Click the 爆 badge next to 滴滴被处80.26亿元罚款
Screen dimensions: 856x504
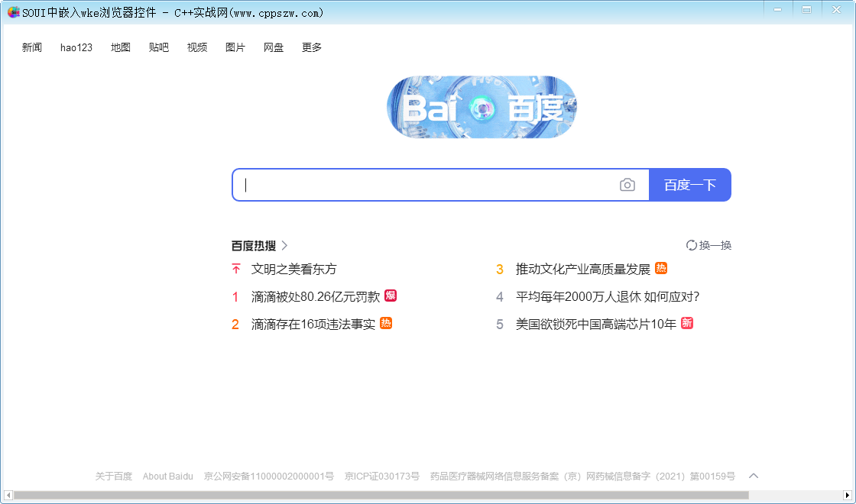pos(391,295)
